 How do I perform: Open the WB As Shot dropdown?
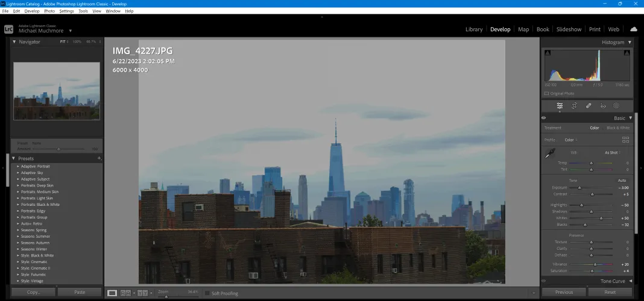tap(613, 152)
